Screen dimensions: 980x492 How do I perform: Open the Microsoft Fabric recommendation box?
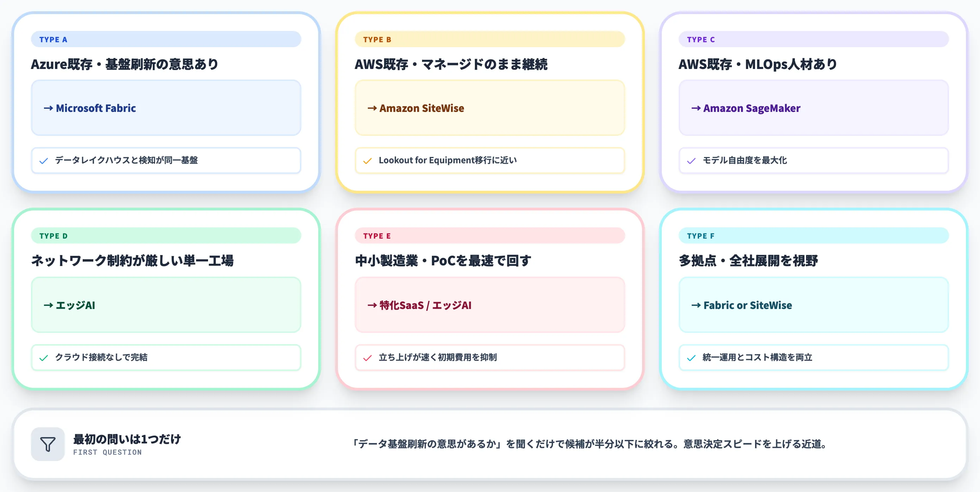[x=166, y=108]
